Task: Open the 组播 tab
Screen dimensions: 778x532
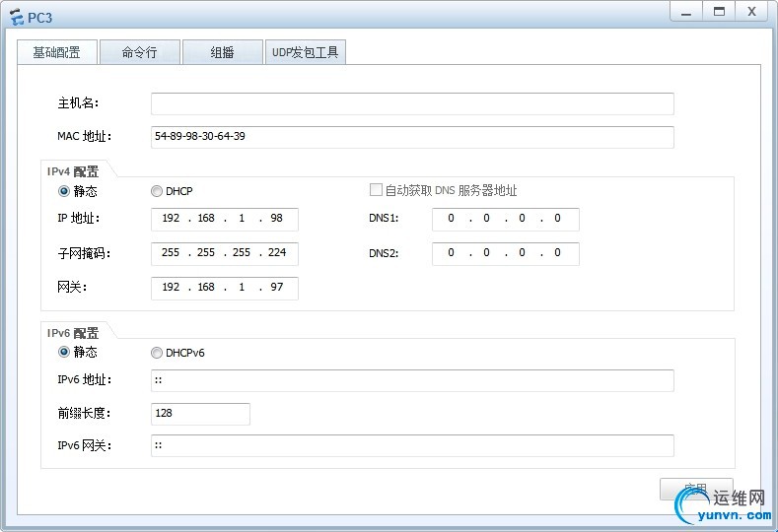Action: (222, 52)
